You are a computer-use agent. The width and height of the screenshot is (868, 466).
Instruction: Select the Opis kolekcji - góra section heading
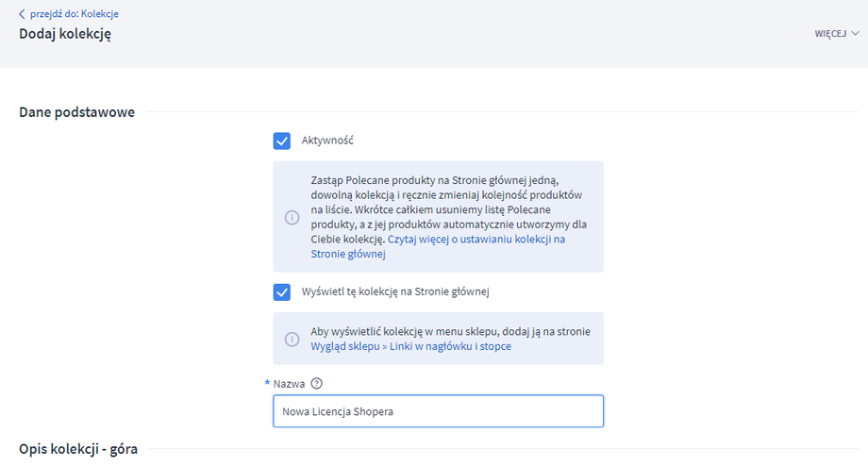78,449
